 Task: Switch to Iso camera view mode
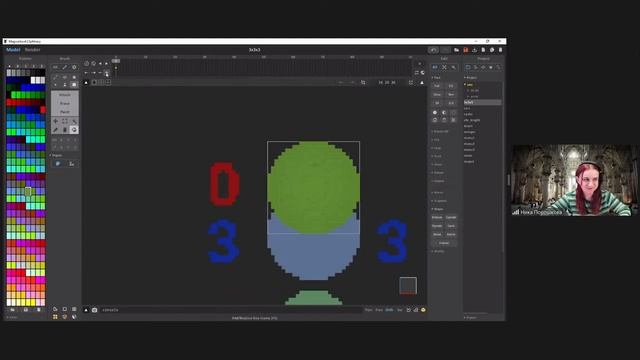[x=400, y=310]
